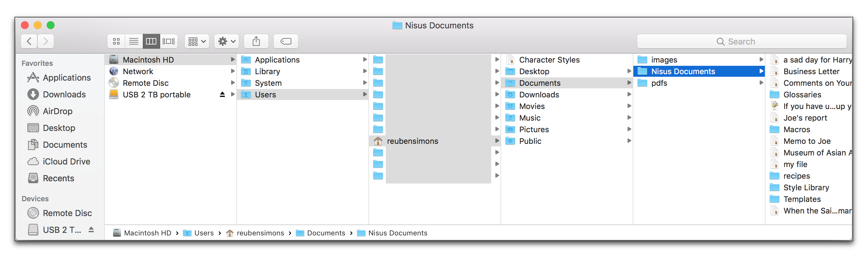Open iCloud Drive in the sidebar
Image resolution: width=868 pixels, height=258 pixels.
tap(66, 162)
